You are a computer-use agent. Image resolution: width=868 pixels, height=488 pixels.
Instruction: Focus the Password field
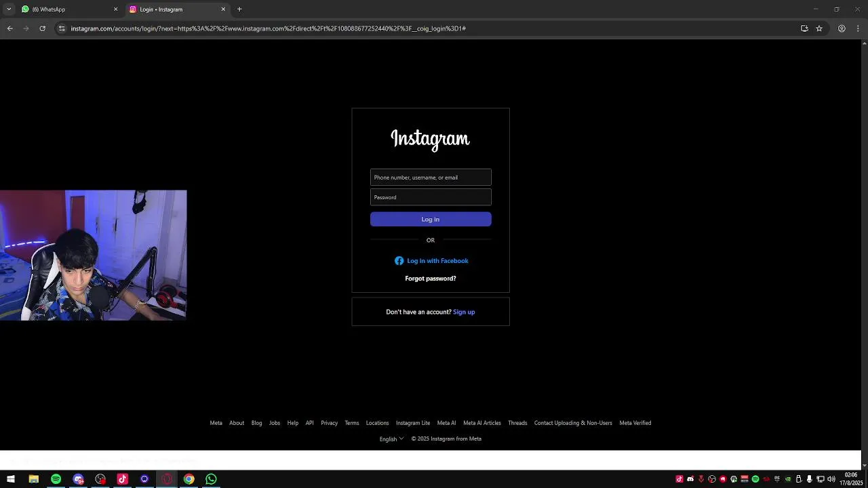pos(431,197)
